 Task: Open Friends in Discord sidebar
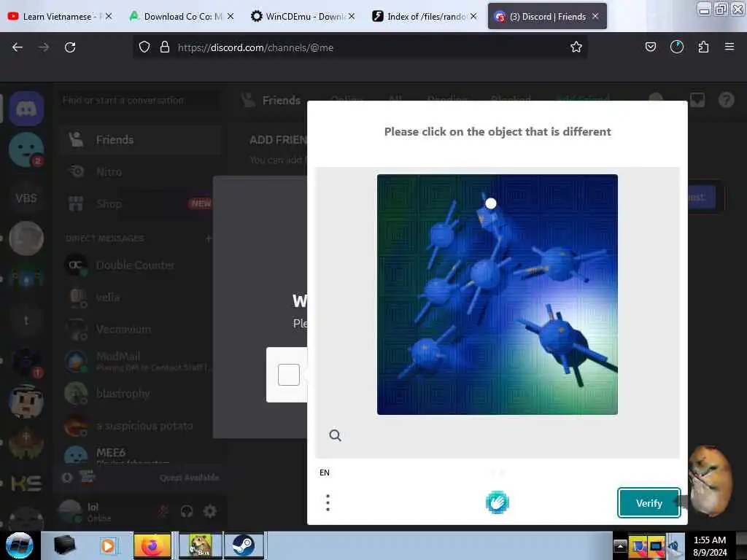click(x=141, y=139)
